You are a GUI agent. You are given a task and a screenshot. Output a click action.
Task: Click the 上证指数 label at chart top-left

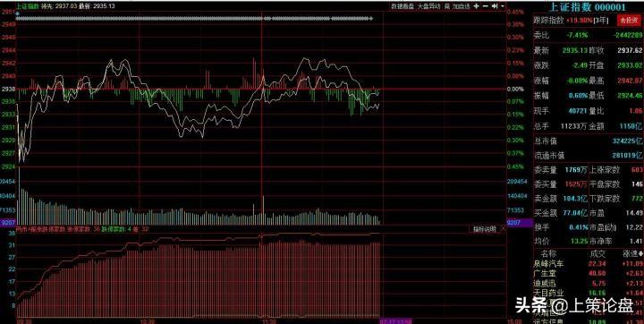pyautogui.click(x=27, y=5)
